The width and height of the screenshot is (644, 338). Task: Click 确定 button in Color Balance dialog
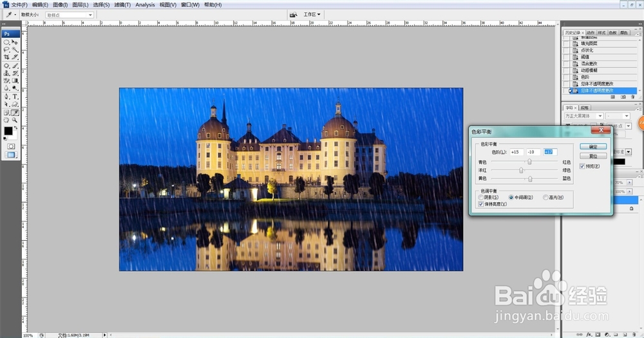click(x=593, y=146)
